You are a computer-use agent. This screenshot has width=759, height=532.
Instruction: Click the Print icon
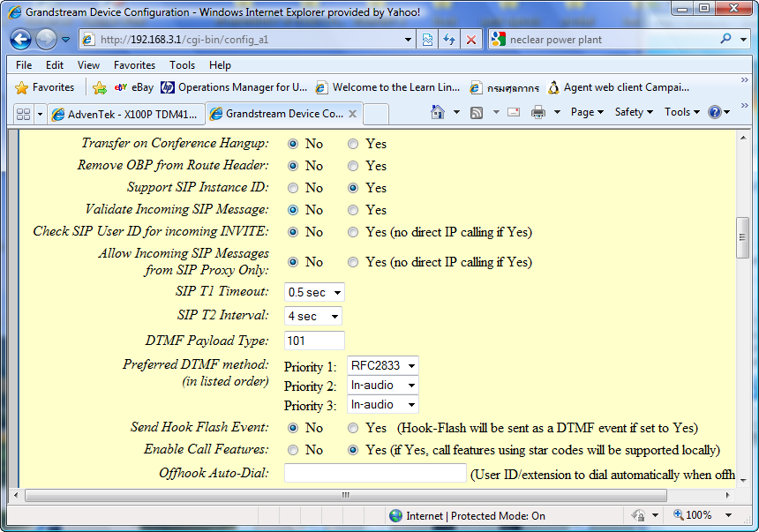538,112
